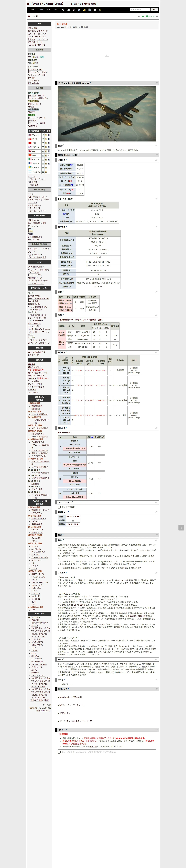186x868 pixels.
Task: Click the edit pencil next to 機体改良 heading
Action: (67, 428)
